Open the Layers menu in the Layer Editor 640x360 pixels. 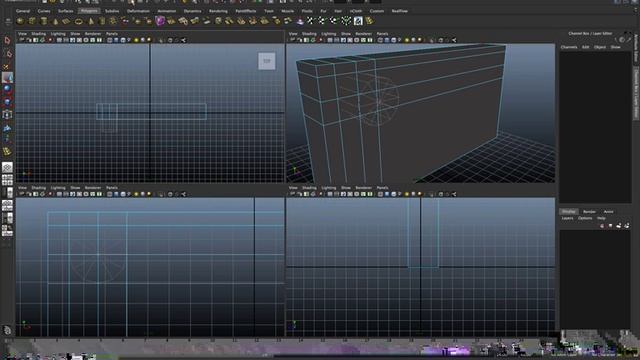(567, 218)
